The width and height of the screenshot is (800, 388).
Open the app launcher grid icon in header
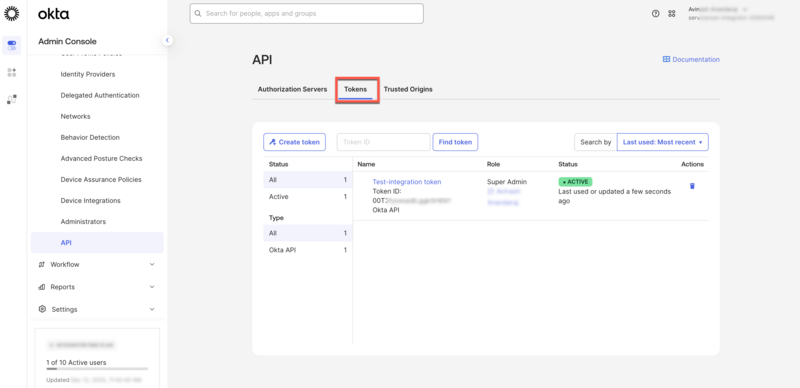coord(671,14)
